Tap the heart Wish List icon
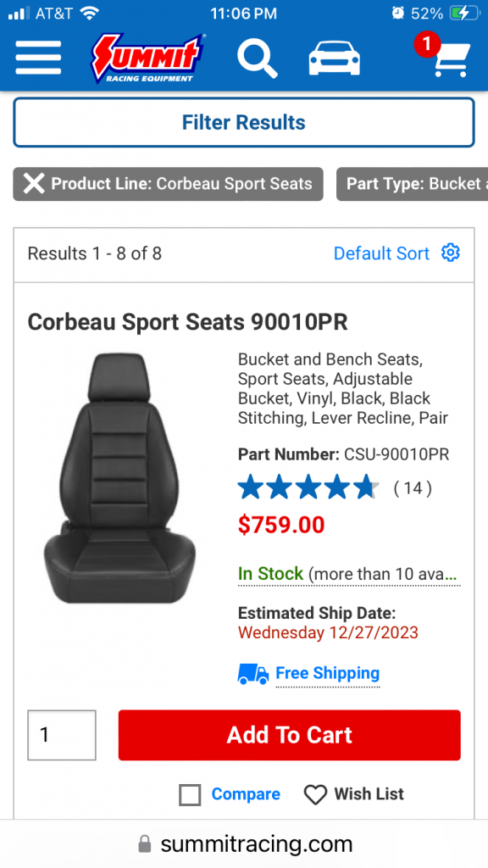 point(315,795)
